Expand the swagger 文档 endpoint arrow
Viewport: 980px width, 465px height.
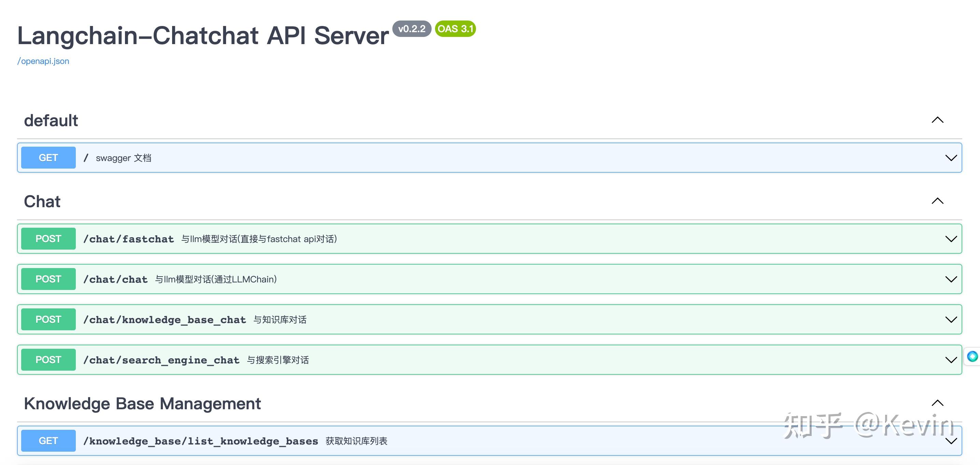[x=951, y=158]
